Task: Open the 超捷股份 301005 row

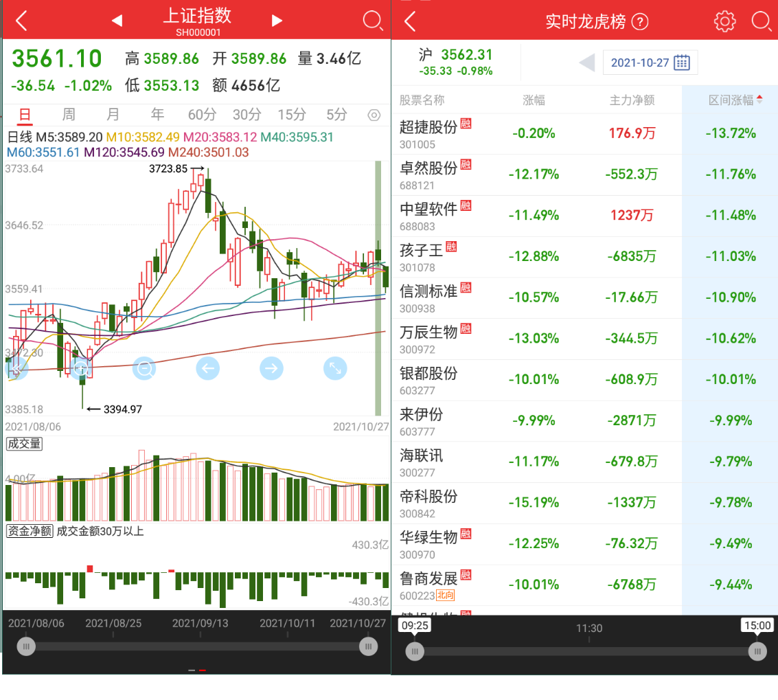Action: [x=584, y=134]
